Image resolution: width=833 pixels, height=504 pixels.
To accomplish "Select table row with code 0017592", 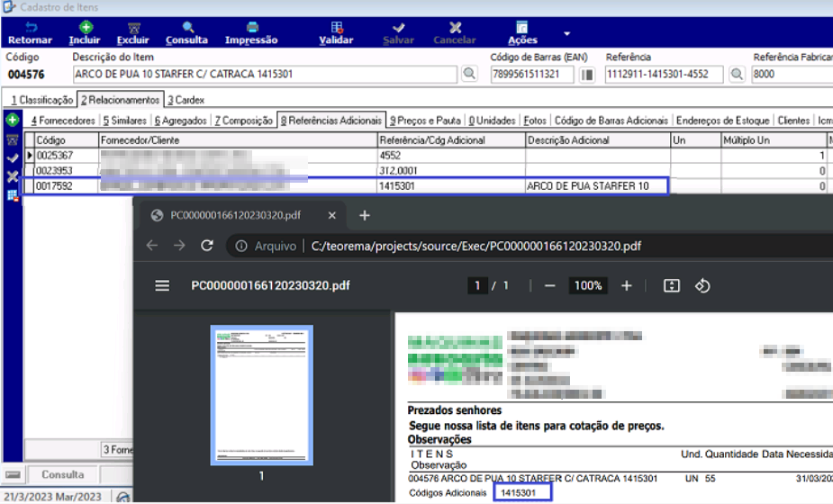I will tap(430, 186).
